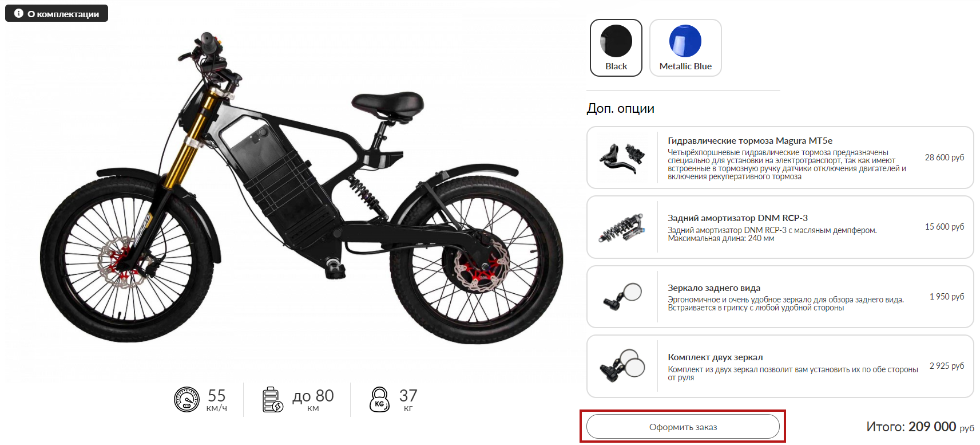The height and width of the screenshot is (445, 980).
Task: Toggle the 'Задний амортизатор DNM RCP-3' option
Action: [780, 227]
